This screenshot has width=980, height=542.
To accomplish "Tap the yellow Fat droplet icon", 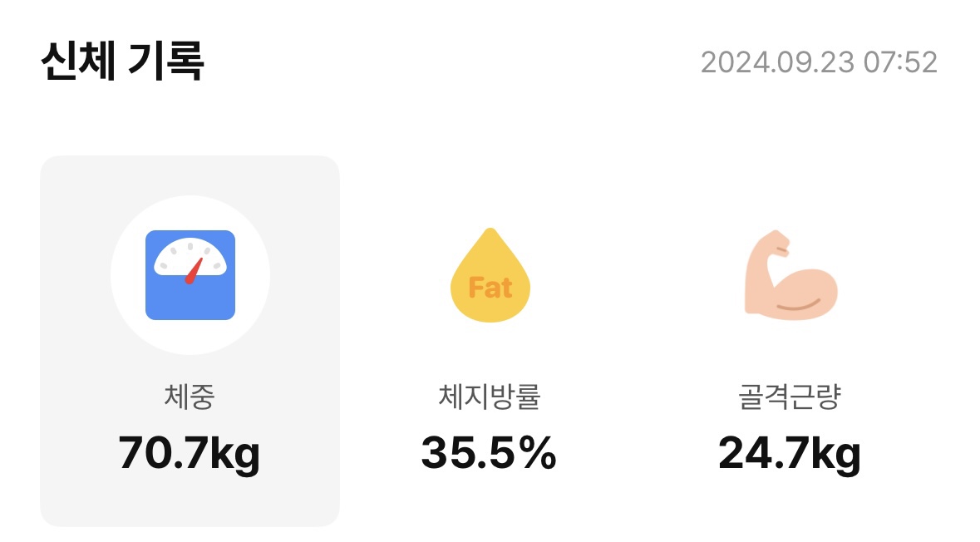I will click(x=490, y=275).
